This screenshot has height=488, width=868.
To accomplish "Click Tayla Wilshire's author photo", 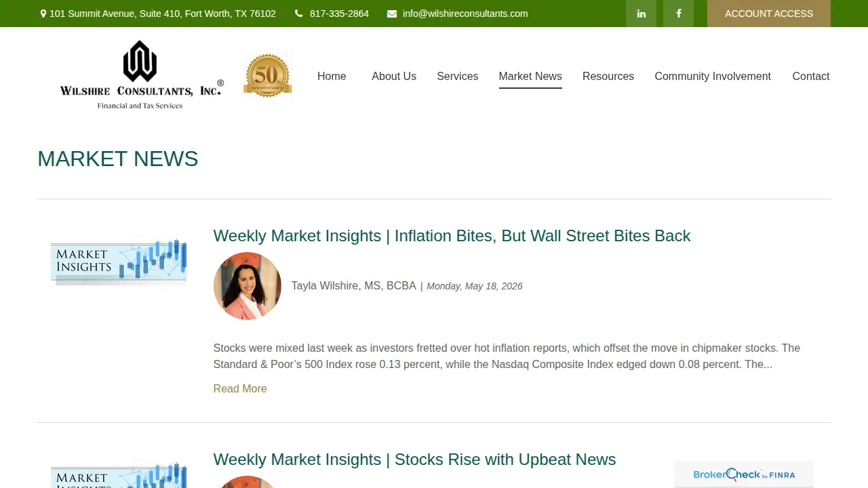I will pyautogui.click(x=248, y=286).
